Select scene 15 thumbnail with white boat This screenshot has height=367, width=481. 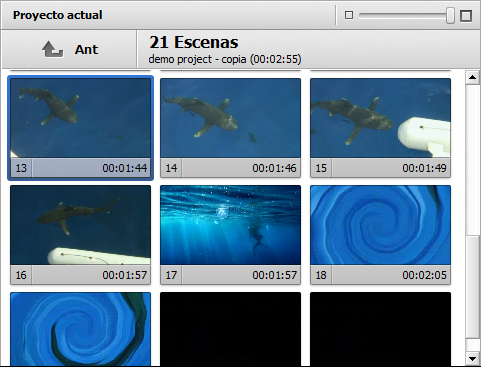pyautogui.click(x=380, y=118)
